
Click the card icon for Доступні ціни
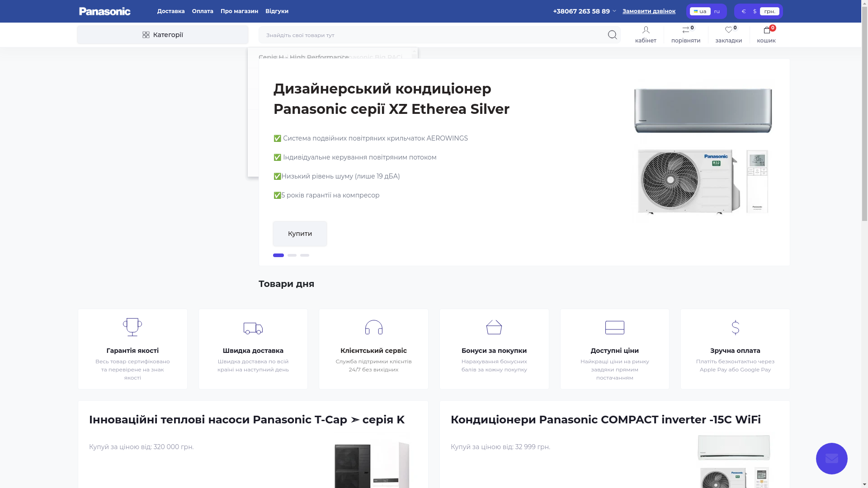615,328
